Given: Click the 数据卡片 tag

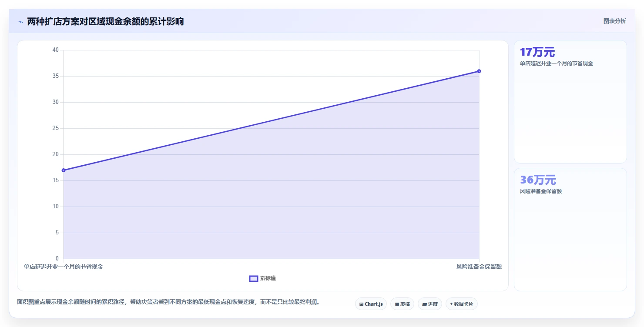Looking at the screenshot, I should point(461,304).
